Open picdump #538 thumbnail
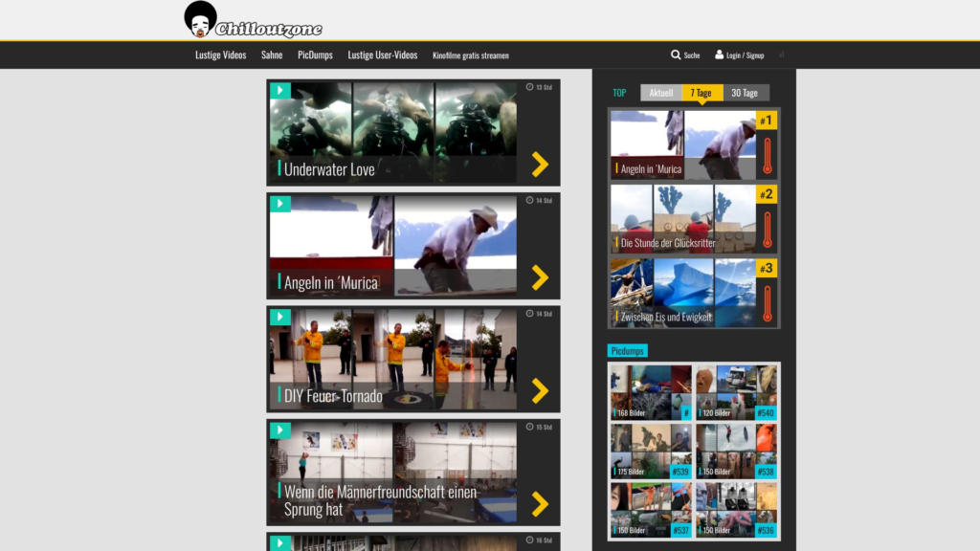 tap(736, 452)
